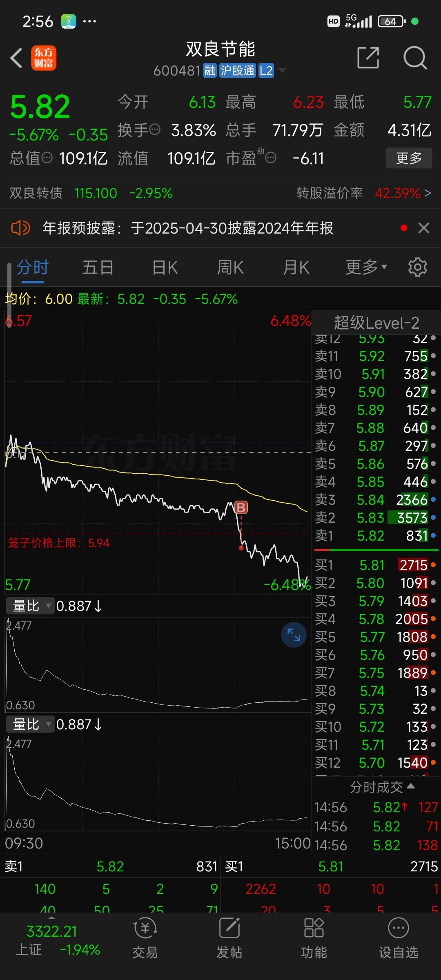Tap the status bar app notification icon
441x980 pixels.
tap(69, 21)
